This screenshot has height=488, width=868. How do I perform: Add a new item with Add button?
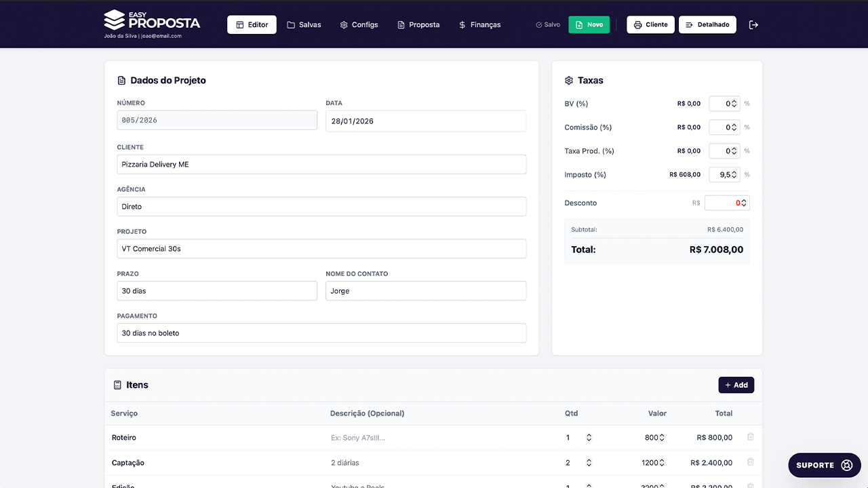736,385
